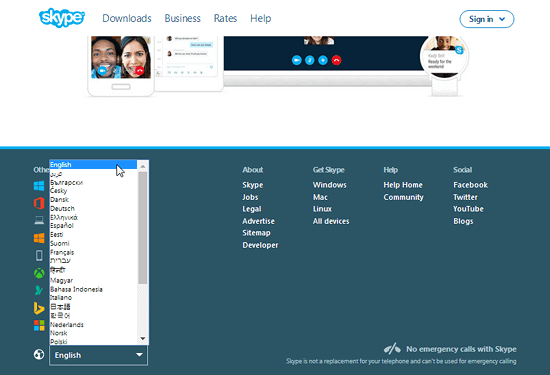The width and height of the screenshot is (550, 375).
Task: Click the crossed-out phone emergency icon
Action: pos(392,348)
